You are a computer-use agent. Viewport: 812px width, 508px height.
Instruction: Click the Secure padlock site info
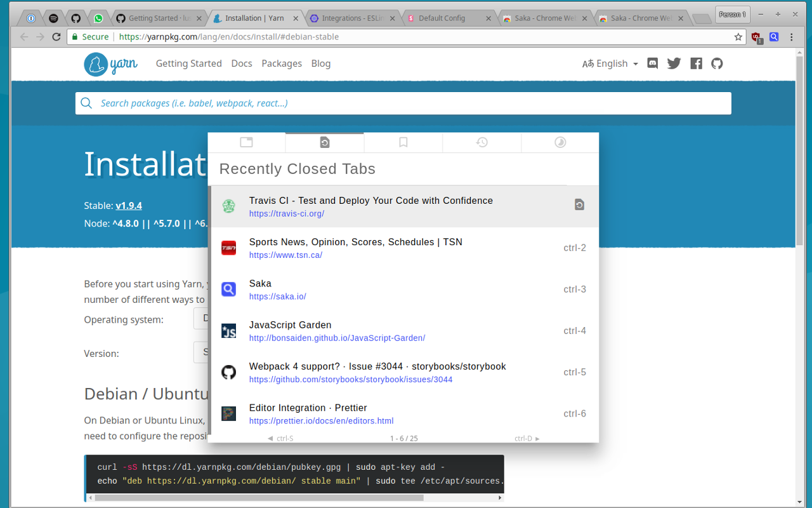click(x=90, y=37)
